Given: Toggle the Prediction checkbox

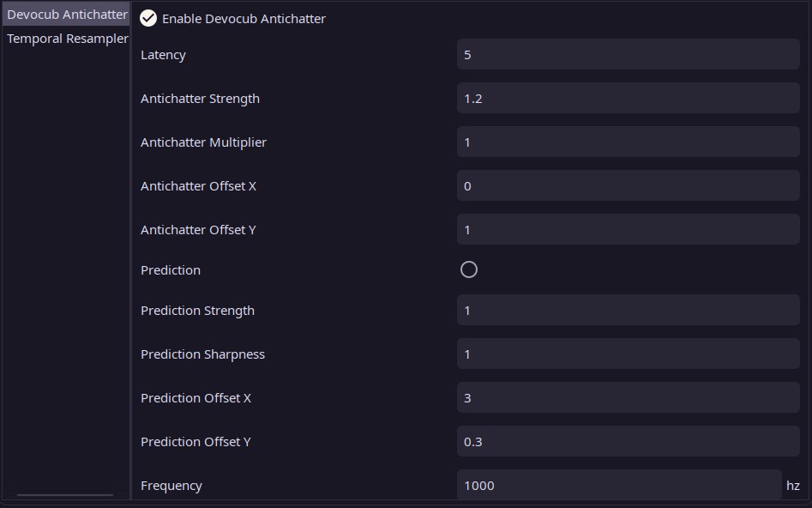Looking at the screenshot, I should 468,269.
